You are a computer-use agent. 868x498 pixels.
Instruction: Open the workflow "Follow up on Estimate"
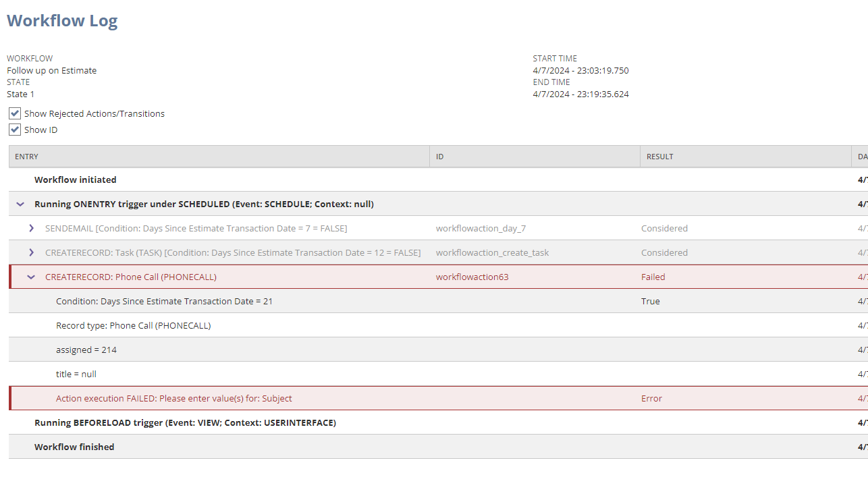pos(52,70)
